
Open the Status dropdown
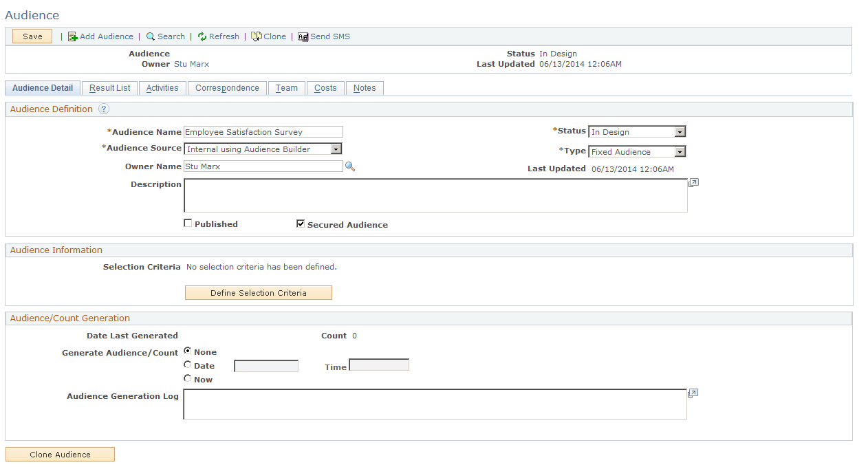pos(637,131)
